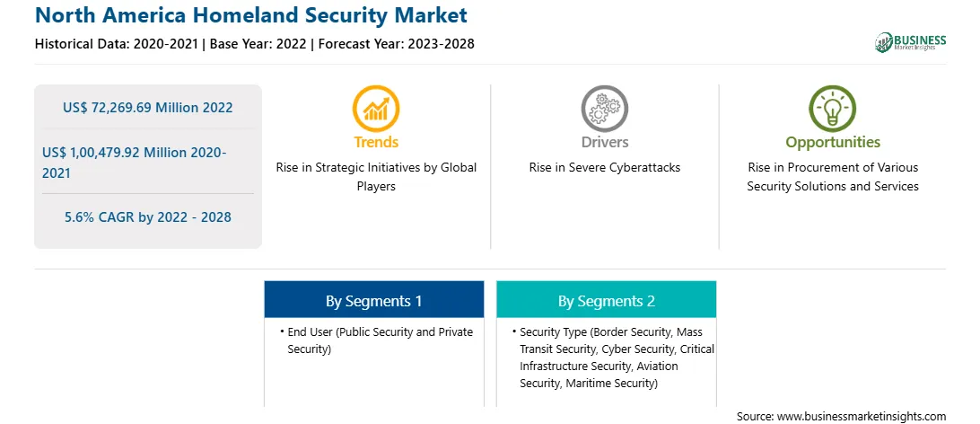This screenshot has height=424, width=980.
Task: Click the green Opportunities lightbulb icon
Action: click(833, 108)
